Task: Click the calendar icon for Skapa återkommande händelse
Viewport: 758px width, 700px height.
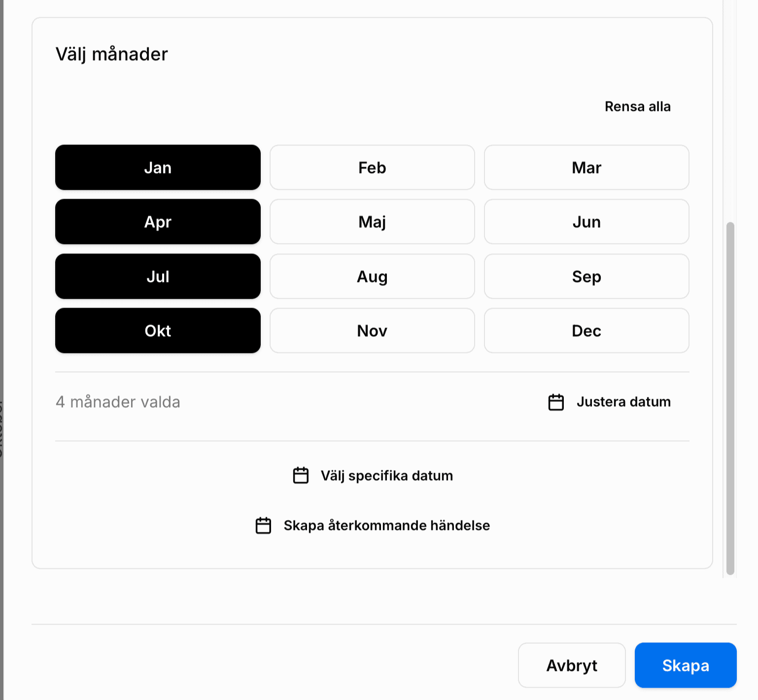Action: (x=264, y=525)
